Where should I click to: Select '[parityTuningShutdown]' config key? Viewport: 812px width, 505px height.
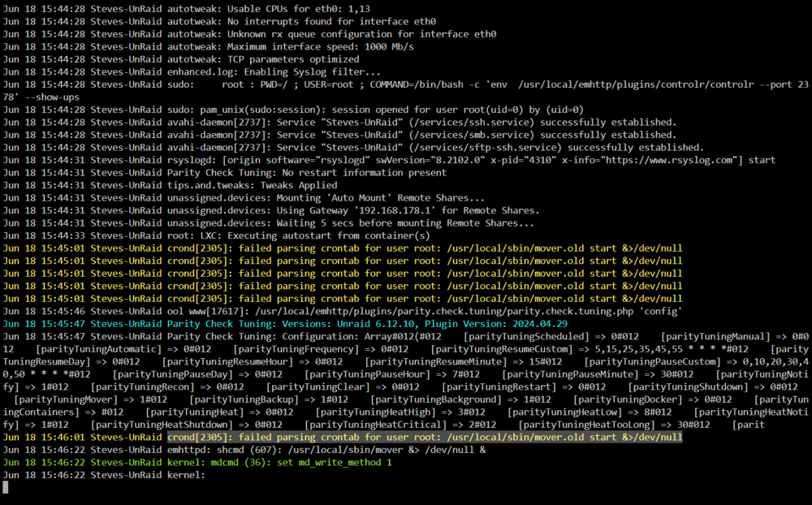pos(689,387)
